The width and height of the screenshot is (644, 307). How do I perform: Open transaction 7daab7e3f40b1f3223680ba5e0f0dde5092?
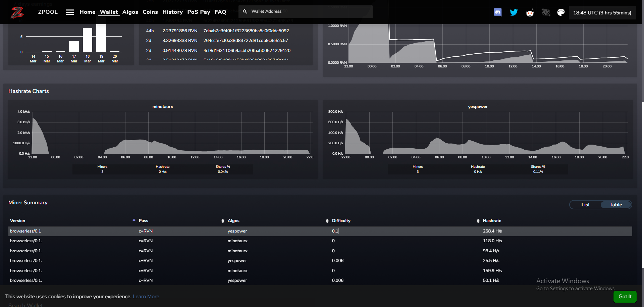pos(246,31)
